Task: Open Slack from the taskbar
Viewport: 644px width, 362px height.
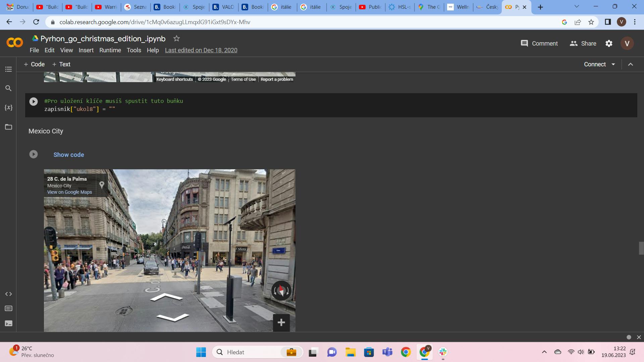Action: point(443,352)
